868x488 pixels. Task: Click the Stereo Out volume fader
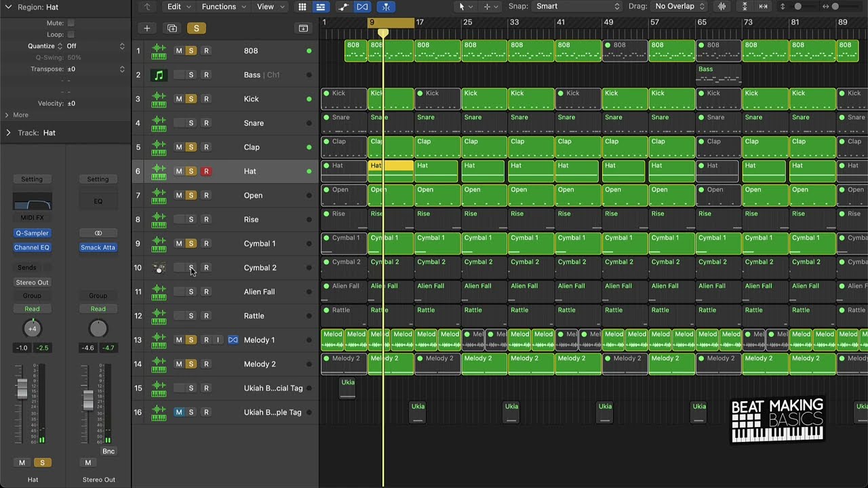click(88, 400)
